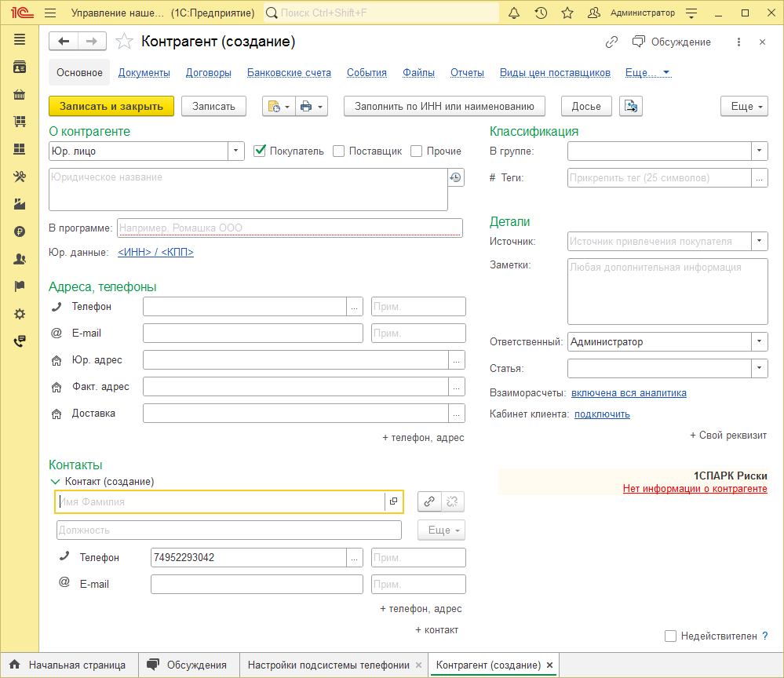
Task: Expand the Юр. лицо type dropdown
Action: (x=236, y=151)
